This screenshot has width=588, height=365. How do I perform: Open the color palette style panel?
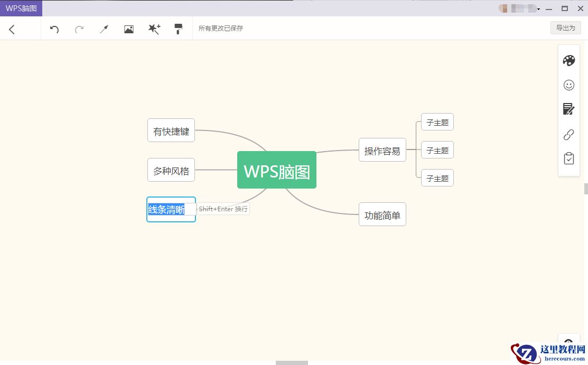(568, 60)
